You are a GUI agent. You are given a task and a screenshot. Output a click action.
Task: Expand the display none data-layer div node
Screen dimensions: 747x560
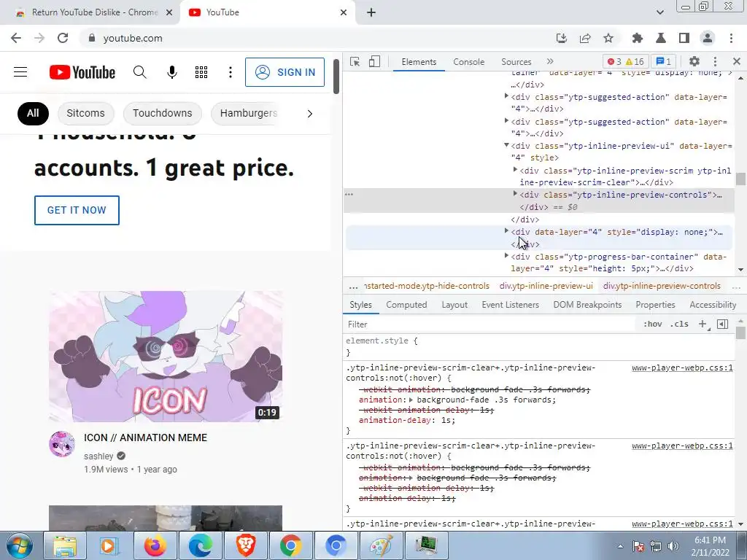506,231
